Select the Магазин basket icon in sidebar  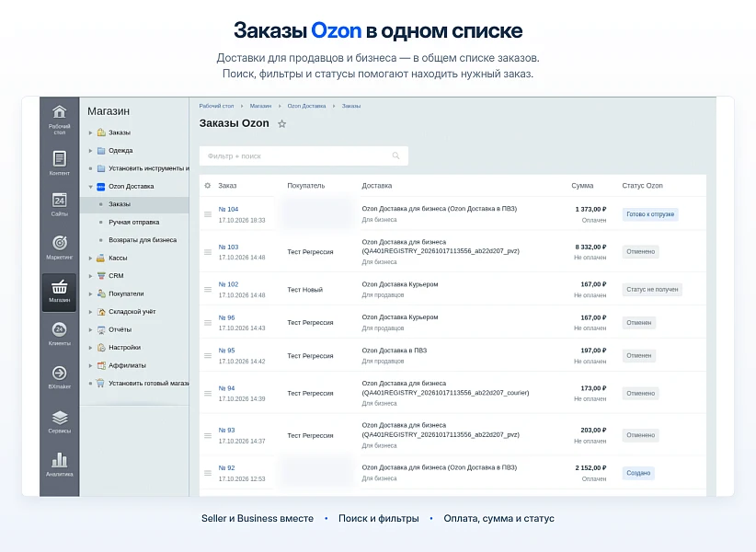click(59, 292)
